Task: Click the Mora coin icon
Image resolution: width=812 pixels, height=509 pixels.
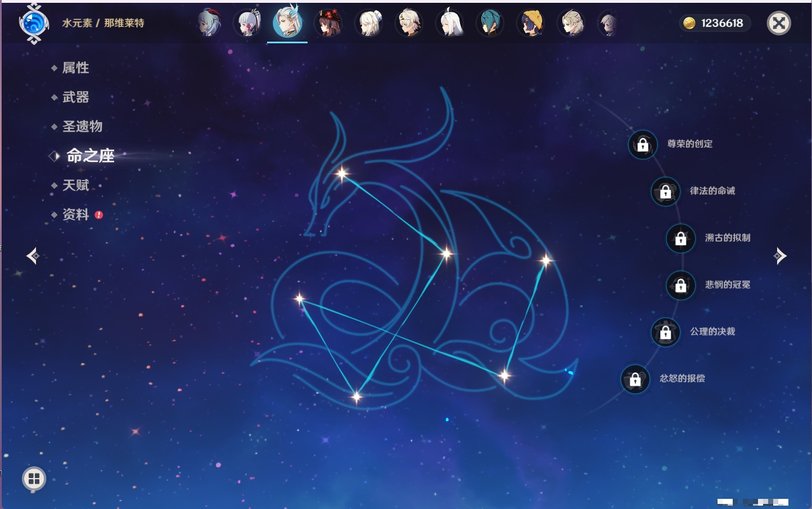Action: [x=689, y=23]
